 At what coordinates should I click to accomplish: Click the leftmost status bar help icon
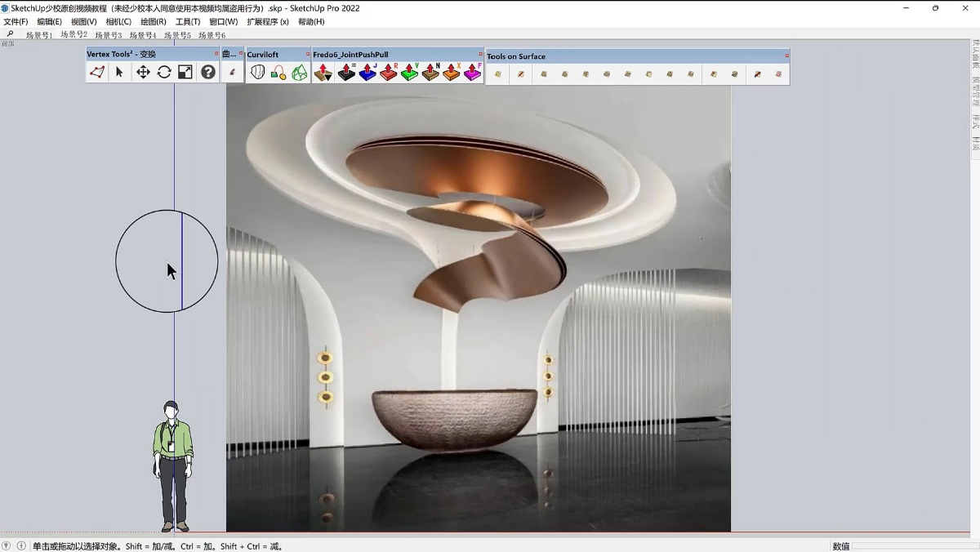click(x=7, y=545)
